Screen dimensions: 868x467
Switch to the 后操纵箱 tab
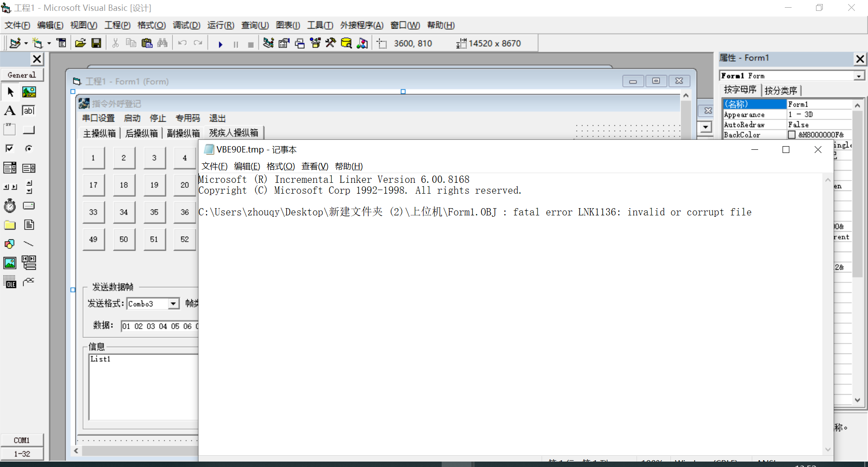click(142, 133)
